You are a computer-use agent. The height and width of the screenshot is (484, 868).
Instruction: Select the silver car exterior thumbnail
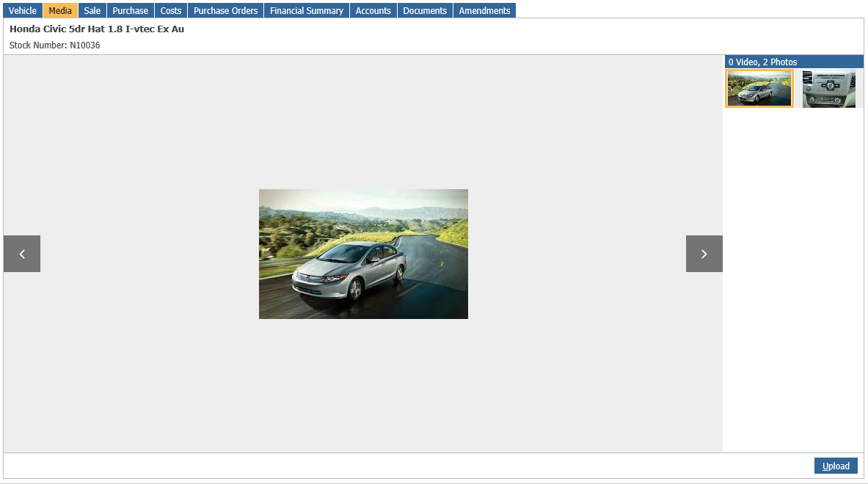[759, 89]
